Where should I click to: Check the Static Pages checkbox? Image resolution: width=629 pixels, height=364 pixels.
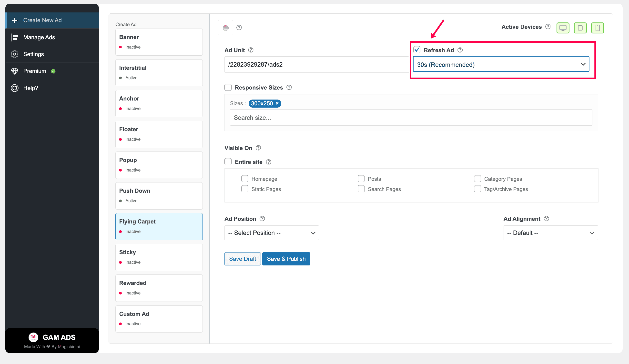pyautogui.click(x=245, y=189)
